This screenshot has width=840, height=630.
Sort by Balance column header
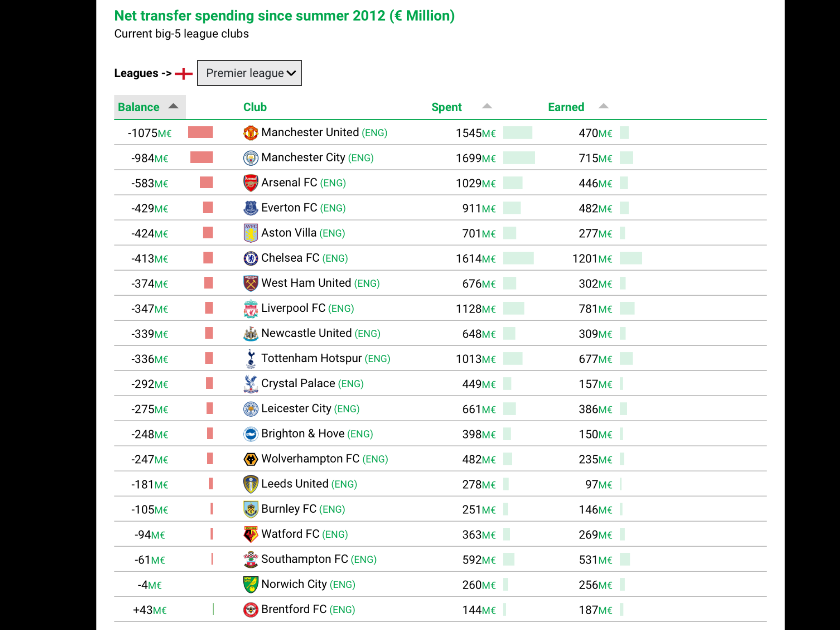[150, 107]
